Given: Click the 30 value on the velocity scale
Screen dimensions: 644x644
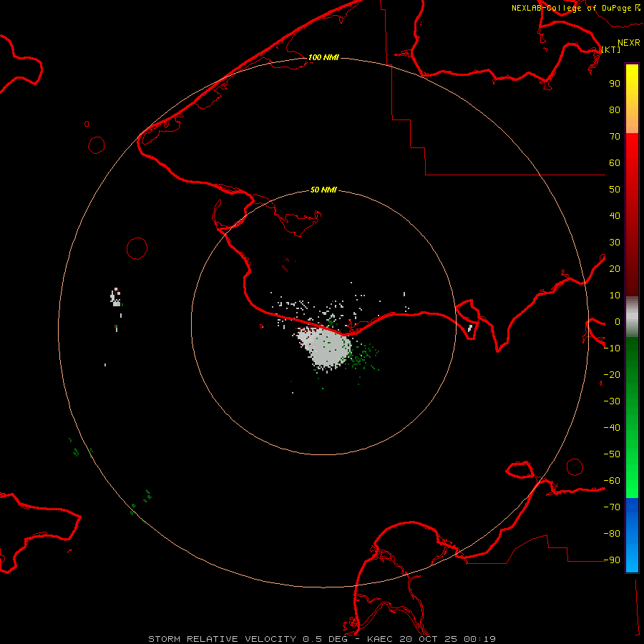Looking at the screenshot, I should pos(615,243).
